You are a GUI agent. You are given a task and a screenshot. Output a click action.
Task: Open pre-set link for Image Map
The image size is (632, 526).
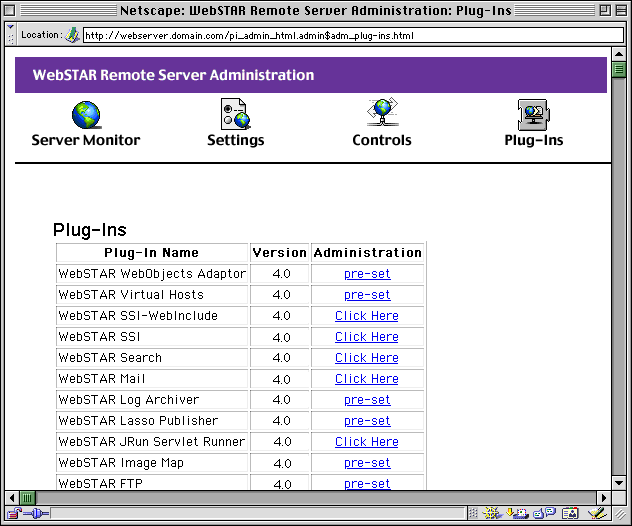(367, 463)
